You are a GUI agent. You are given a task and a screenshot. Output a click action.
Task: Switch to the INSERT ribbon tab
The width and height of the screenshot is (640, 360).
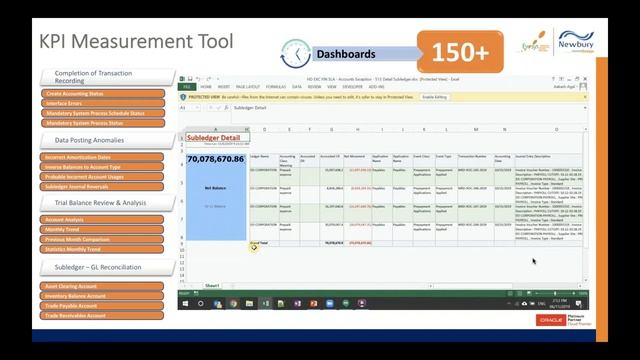(224, 87)
